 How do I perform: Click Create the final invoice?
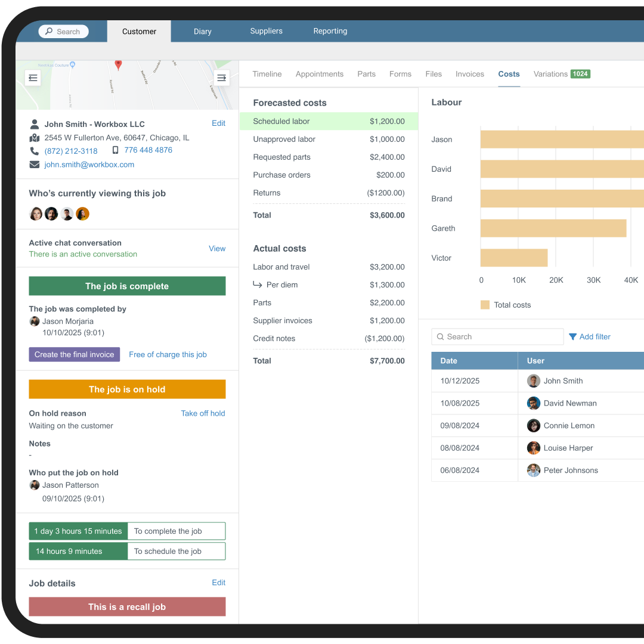coord(74,354)
